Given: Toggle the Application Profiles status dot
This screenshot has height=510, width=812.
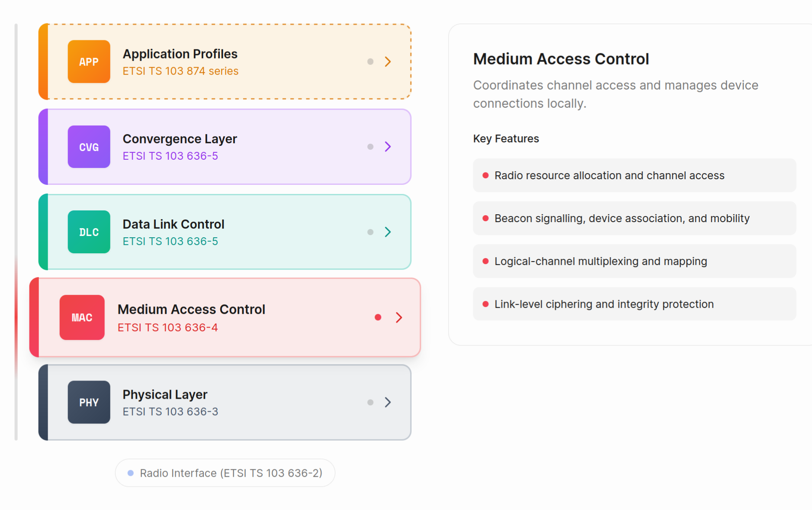Looking at the screenshot, I should [370, 61].
